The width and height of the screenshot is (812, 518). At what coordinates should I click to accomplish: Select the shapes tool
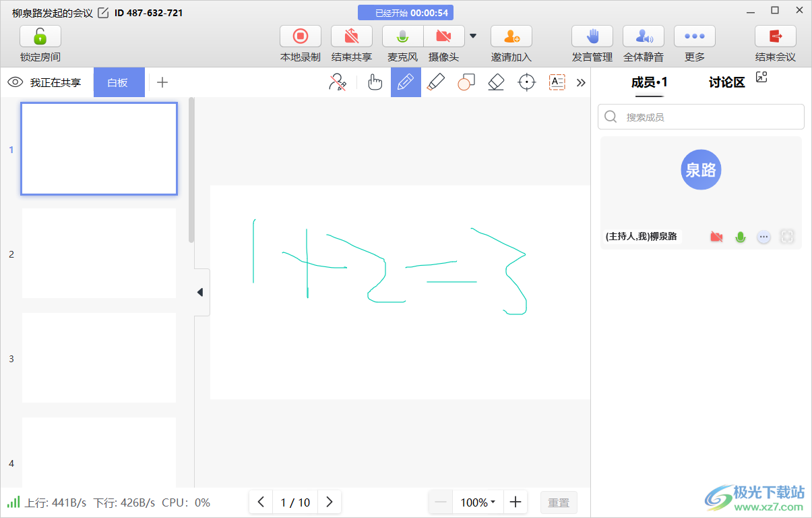[466, 82]
